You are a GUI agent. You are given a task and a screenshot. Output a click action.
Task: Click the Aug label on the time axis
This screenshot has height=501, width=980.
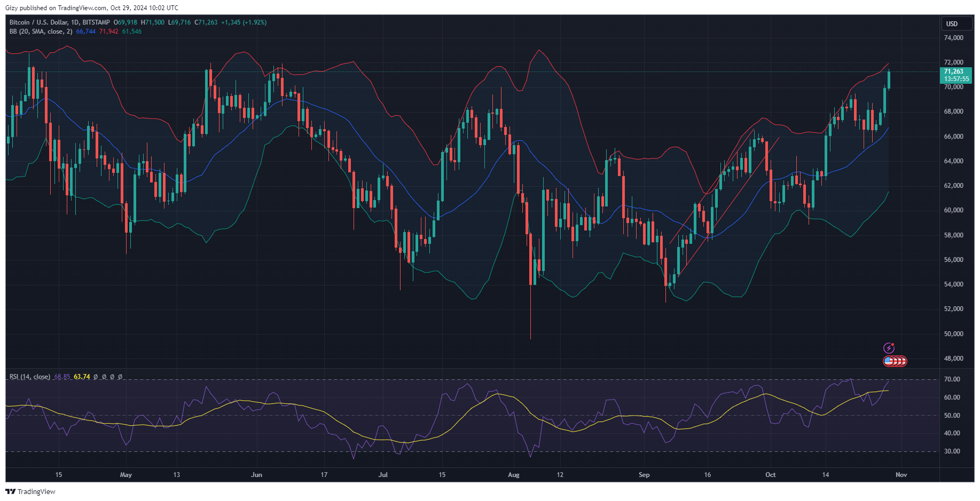[514, 475]
